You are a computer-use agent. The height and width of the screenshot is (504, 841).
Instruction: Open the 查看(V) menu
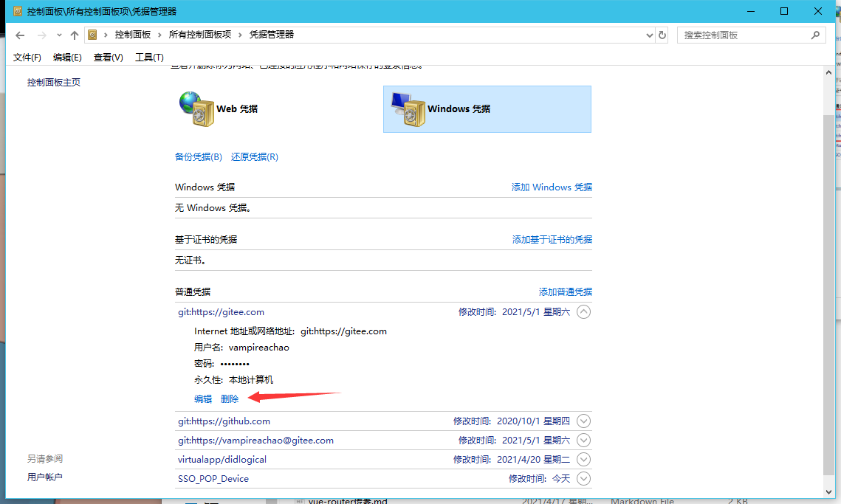(108, 57)
